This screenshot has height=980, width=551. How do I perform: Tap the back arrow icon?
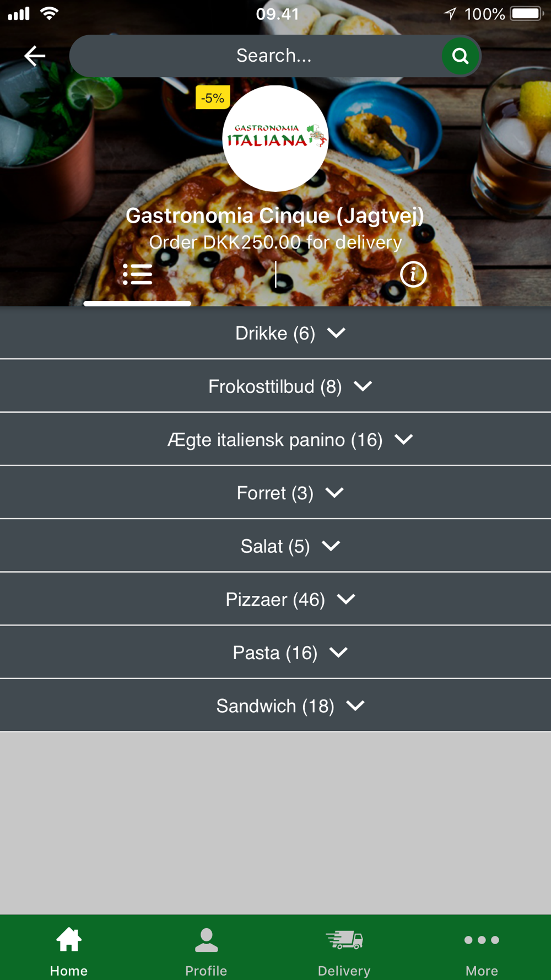34,56
